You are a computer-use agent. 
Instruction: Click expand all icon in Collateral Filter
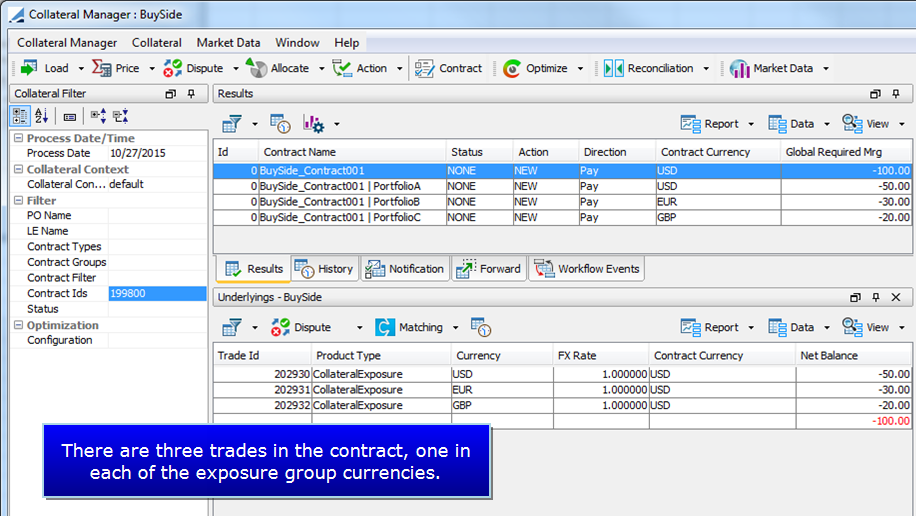click(98, 116)
